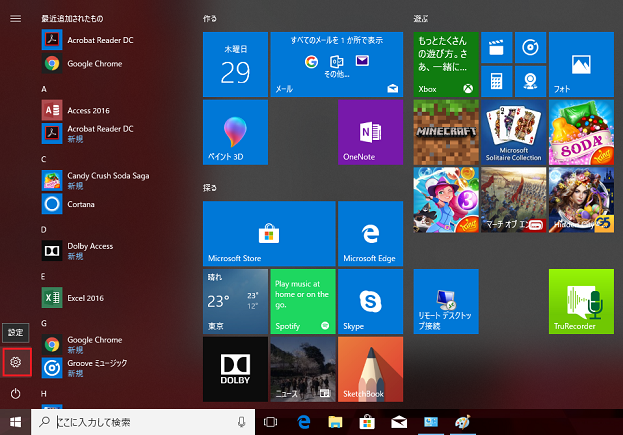Launch the Minecraft tile

click(x=446, y=132)
